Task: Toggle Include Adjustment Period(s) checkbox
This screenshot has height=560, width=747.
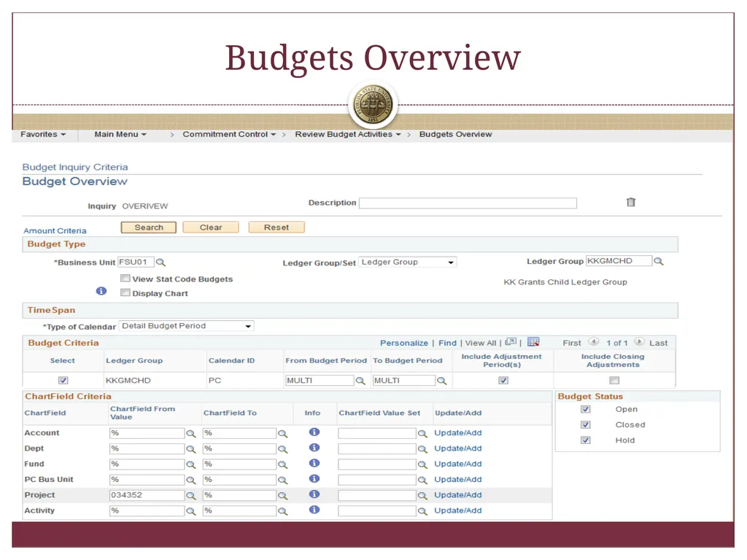Action: [503, 381]
